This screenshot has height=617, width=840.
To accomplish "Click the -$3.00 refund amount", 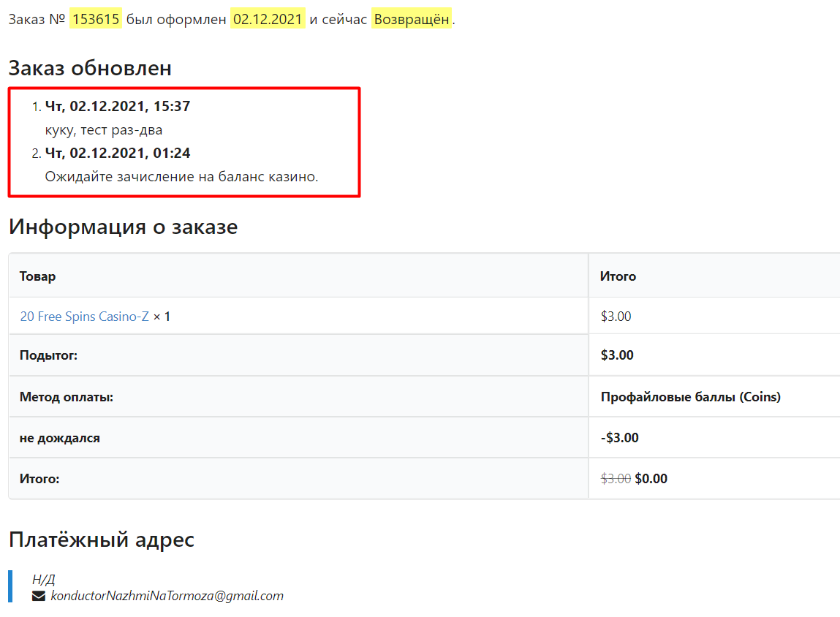I will (619, 438).
